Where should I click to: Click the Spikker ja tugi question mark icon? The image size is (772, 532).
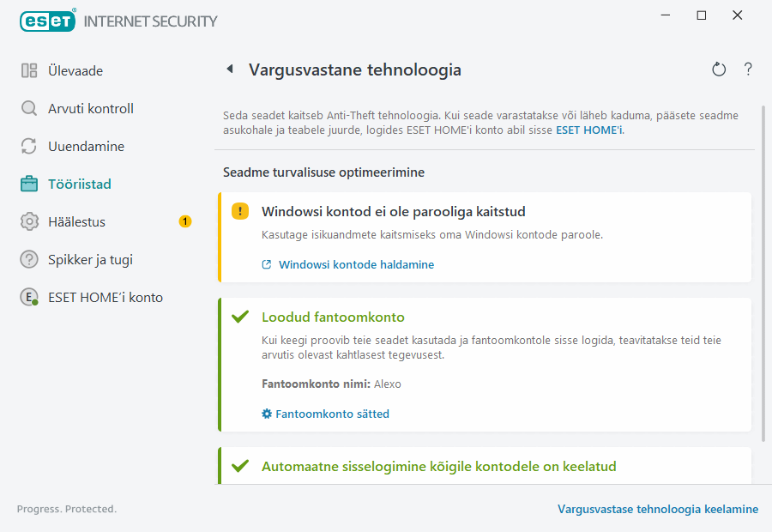click(x=28, y=259)
